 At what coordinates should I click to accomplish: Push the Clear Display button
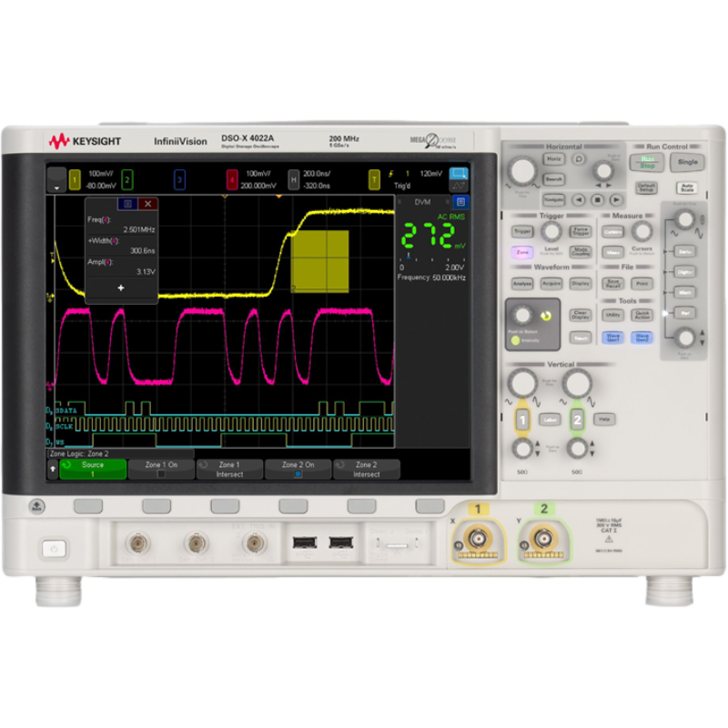click(x=581, y=315)
